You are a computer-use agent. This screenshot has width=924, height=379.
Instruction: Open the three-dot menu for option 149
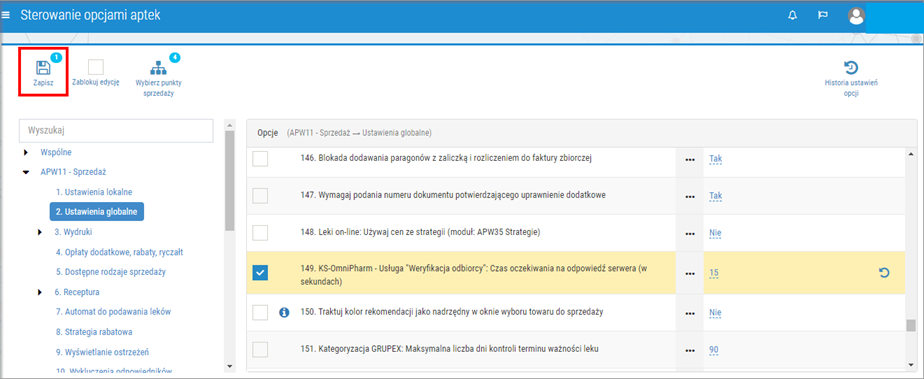(689, 273)
